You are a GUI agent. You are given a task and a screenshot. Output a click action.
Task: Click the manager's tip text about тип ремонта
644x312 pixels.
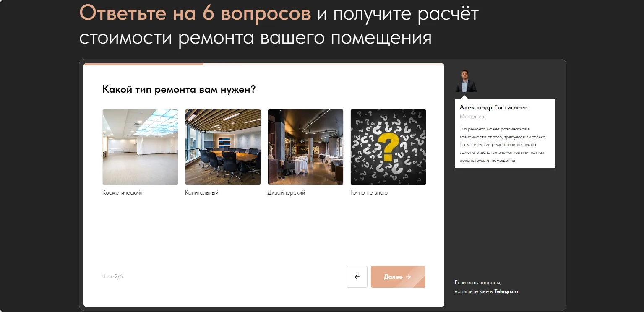(x=503, y=145)
